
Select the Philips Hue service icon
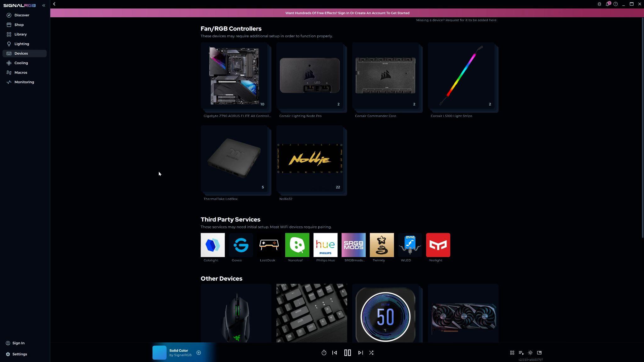click(x=325, y=245)
